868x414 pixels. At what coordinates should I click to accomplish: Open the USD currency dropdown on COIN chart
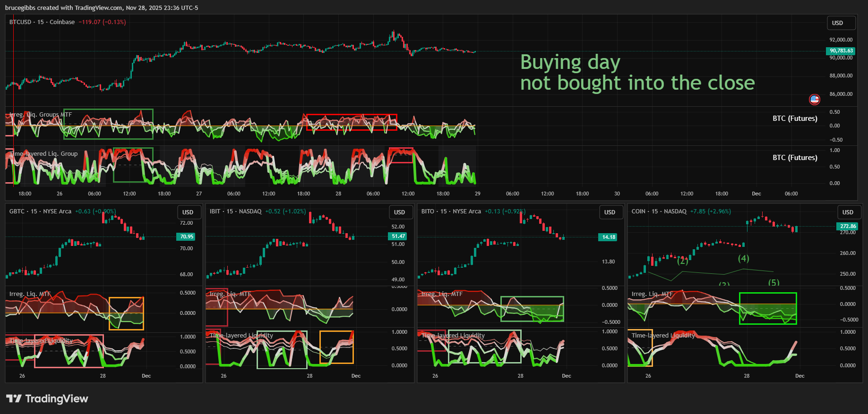click(848, 212)
